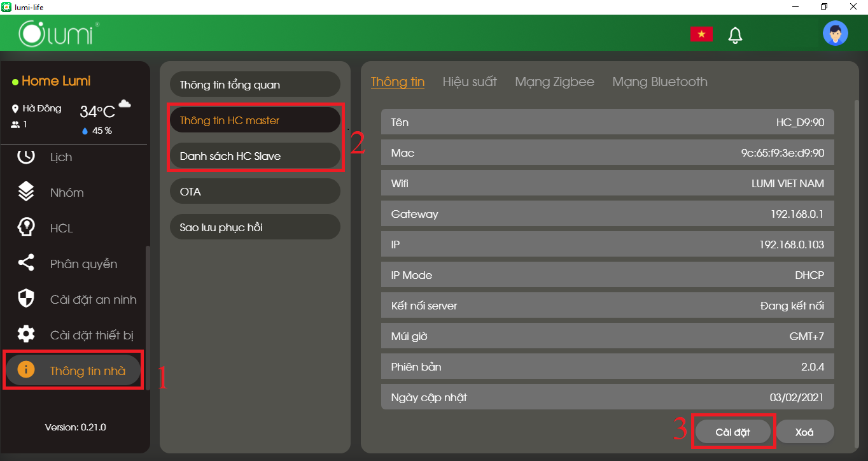The height and width of the screenshot is (461, 868).
Task: Click the 45 % humidity value
Action: [102, 131]
